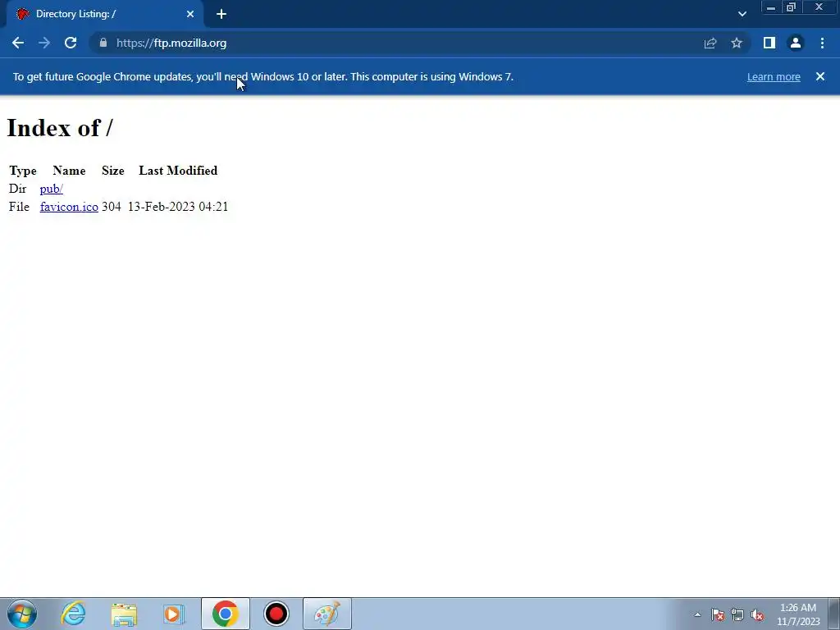Viewport: 840px width, 630px height.
Task: View site info via the padlock icon
Action: tap(103, 43)
